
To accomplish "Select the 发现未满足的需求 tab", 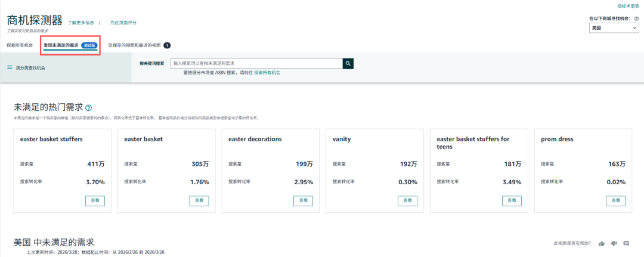I will (61, 45).
